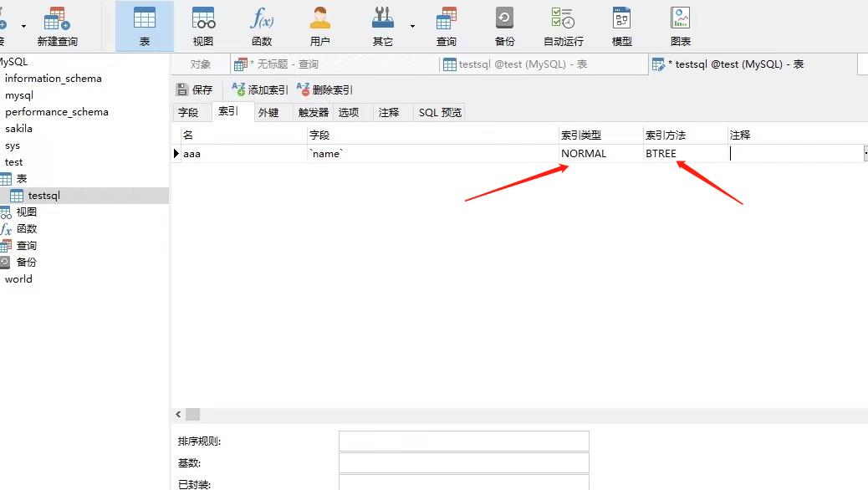
Task: Switch to the 触发器 (Triggers) tab
Action: pos(314,112)
